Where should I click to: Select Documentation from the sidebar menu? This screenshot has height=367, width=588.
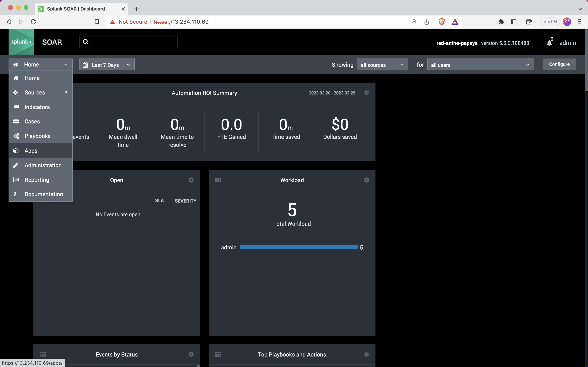click(44, 194)
